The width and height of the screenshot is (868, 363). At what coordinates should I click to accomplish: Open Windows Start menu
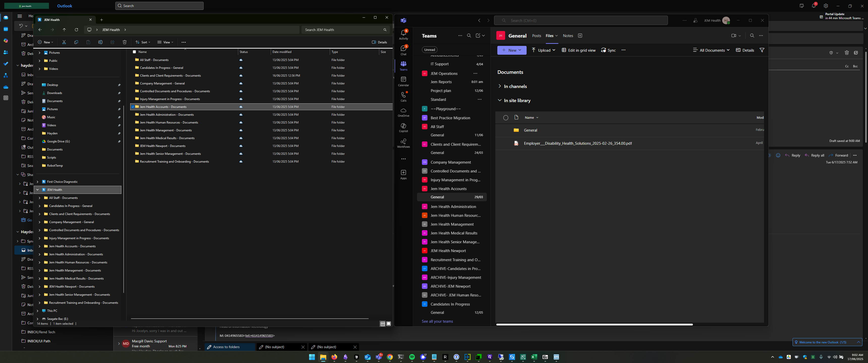tap(312, 357)
